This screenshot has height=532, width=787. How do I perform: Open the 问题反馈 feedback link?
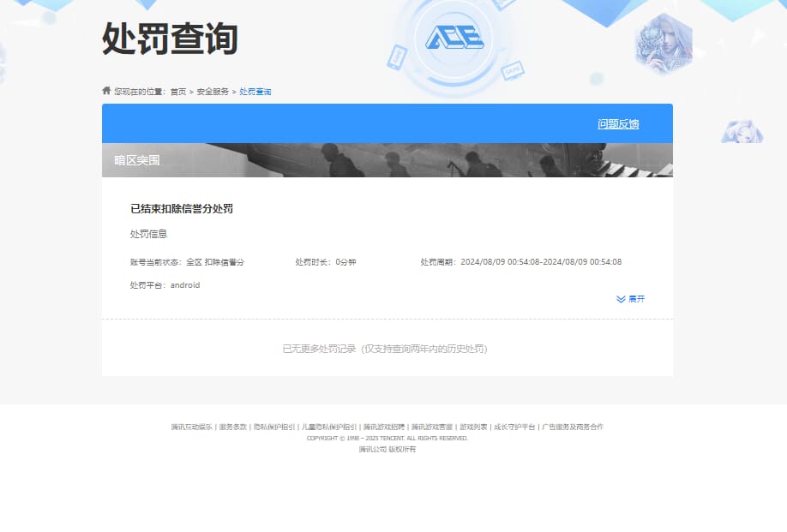[619, 123]
